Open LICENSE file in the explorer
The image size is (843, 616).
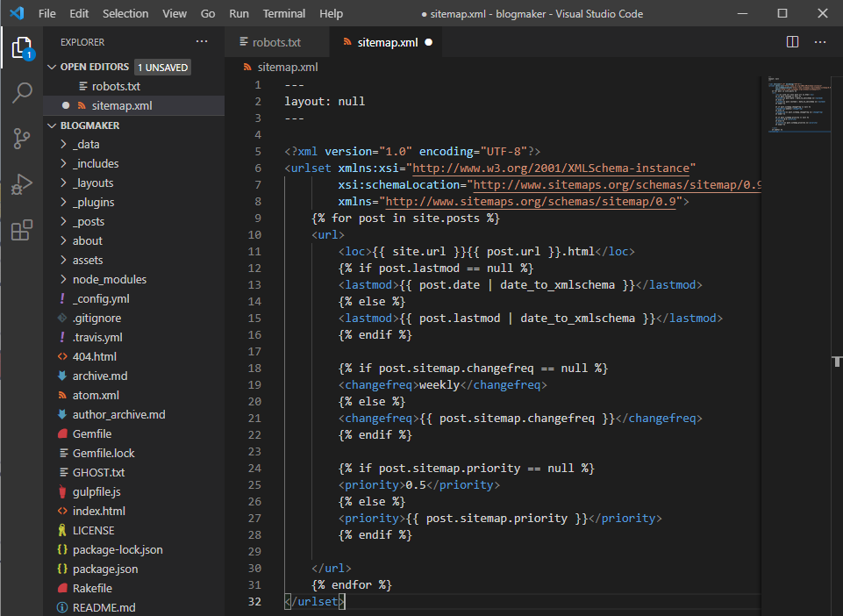pyautogui.click(x=93, y=531)
